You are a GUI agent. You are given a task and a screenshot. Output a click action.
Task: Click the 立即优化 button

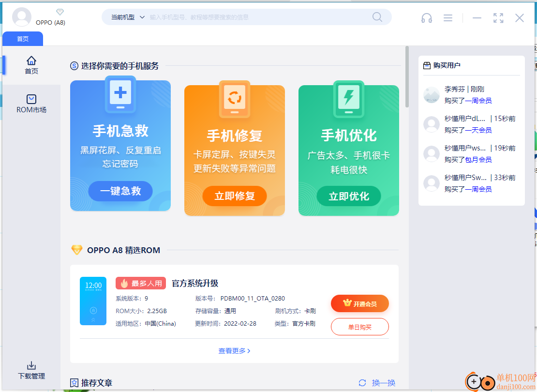pos(349,196)
